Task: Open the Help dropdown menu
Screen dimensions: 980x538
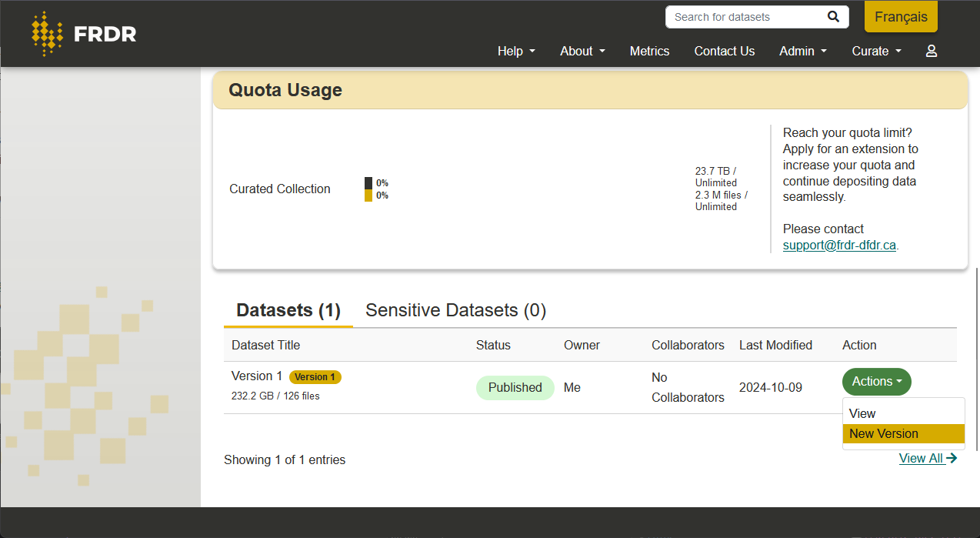Action: pos(516,51)
